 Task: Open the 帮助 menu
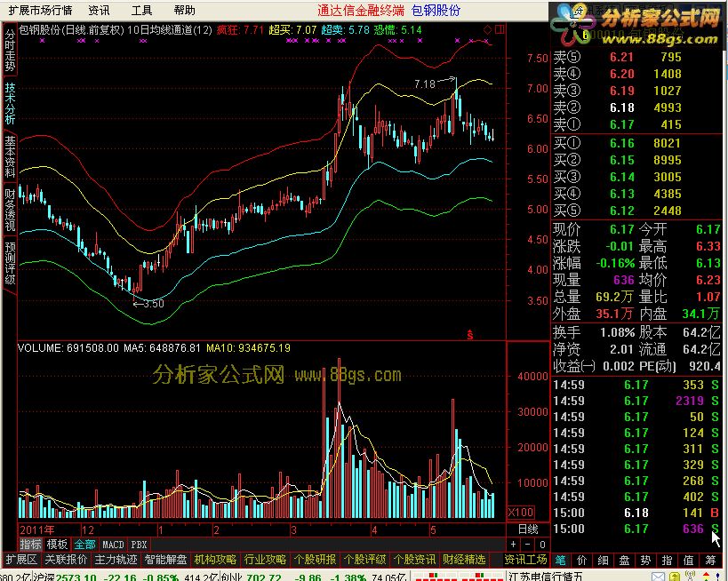click(184, 10)
